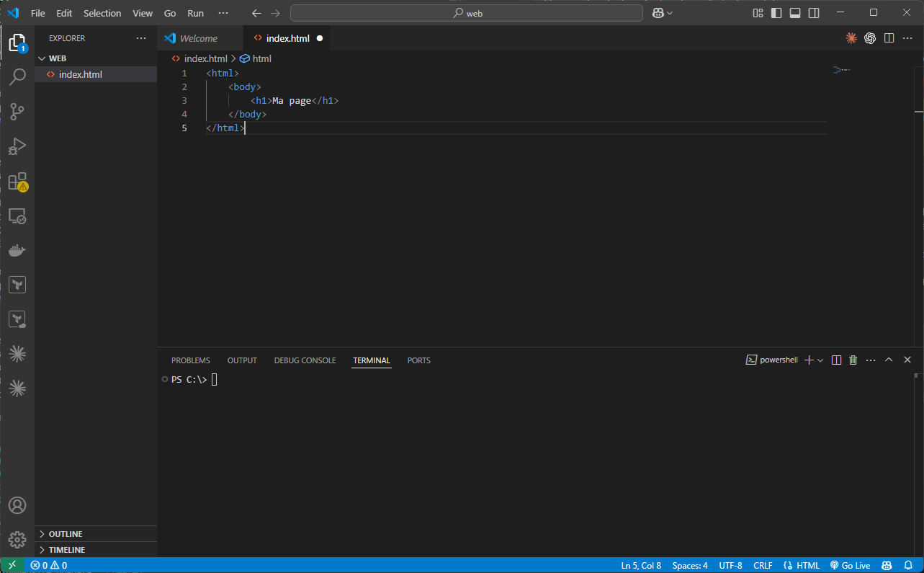Open the File menu
Screen dimensions: 924x573
38,13
